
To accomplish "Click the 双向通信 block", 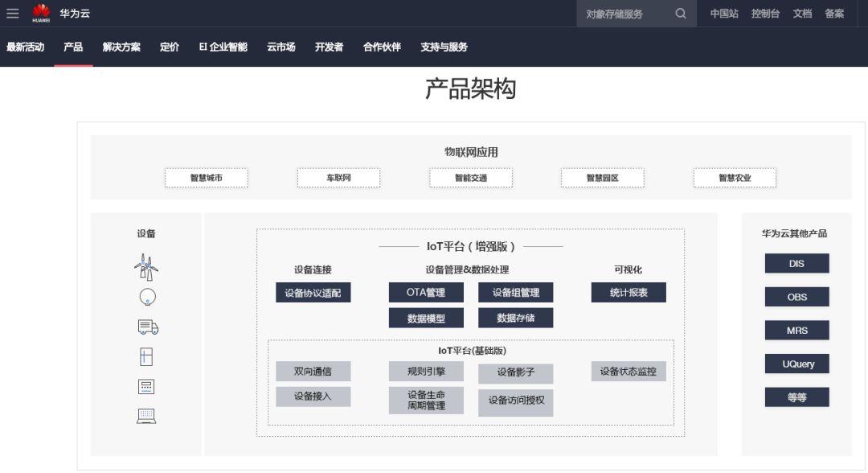I will [x=313, y=371].
